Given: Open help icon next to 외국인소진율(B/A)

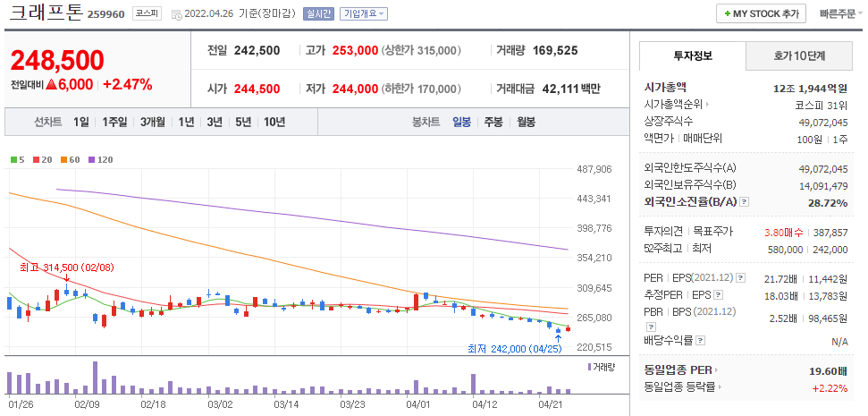Looking at the screenshot, I should point(745,202).
